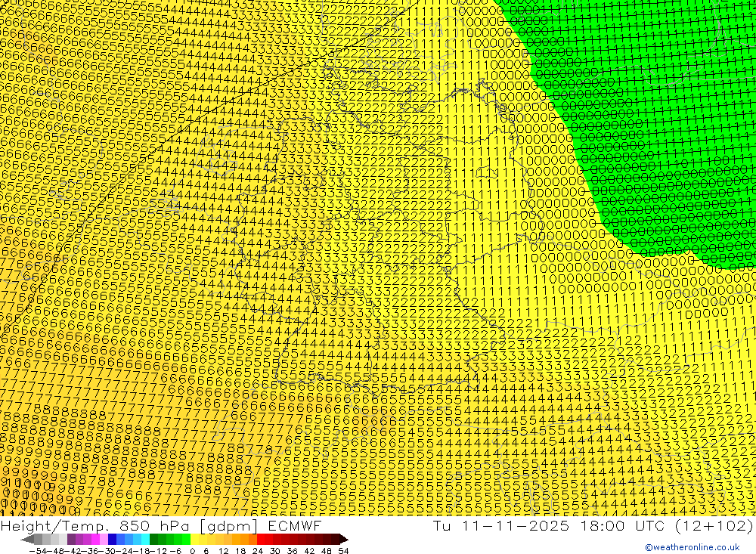This screenshot has height=554, width=756.
Task: Pick the darkest green legend swatch
Action: [x=153, y=540]
